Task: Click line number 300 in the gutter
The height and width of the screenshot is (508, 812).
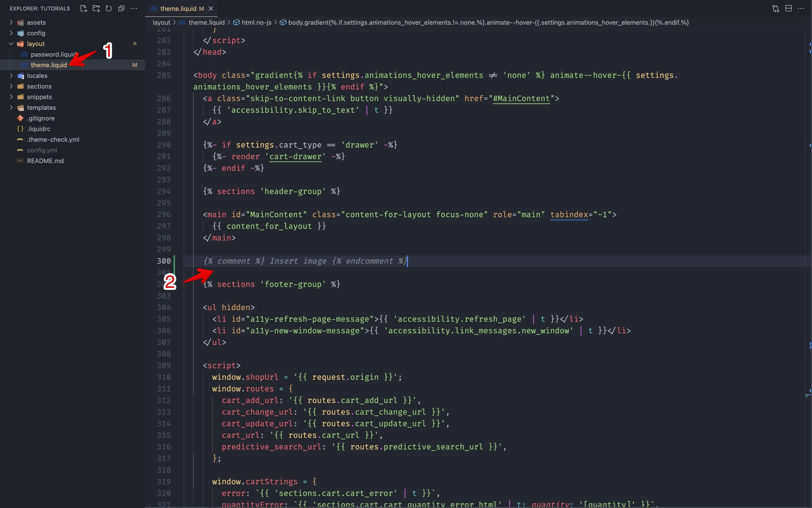Action: (164, 261)
